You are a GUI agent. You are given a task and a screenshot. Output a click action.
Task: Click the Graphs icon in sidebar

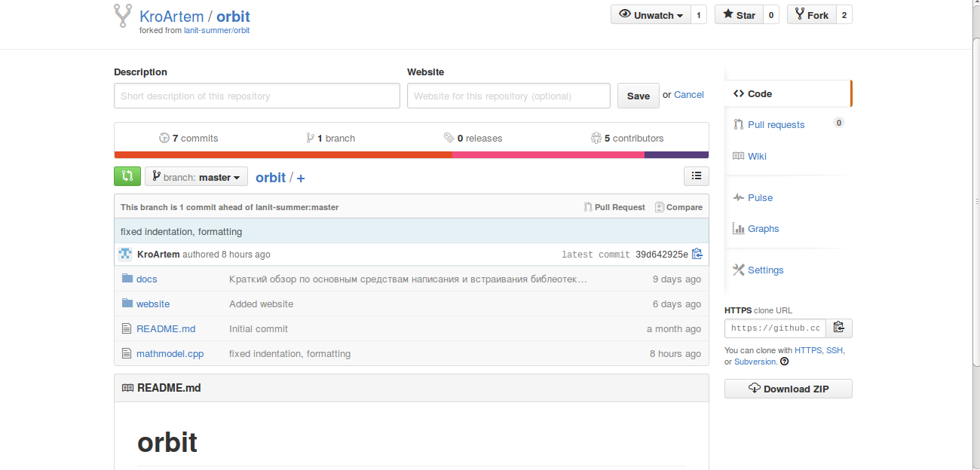739,228
